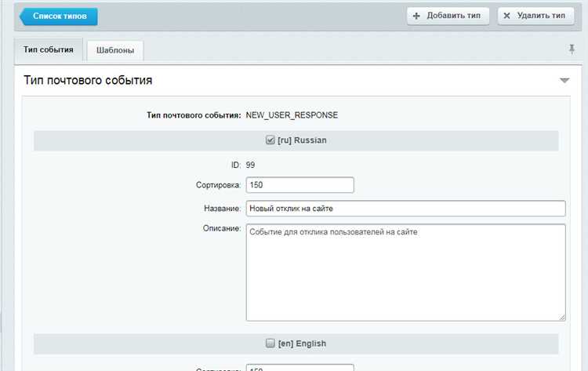This screenshot has height=371, width=588.
Task: Uncheck the [ru] Russian checkbox
Action: tap(270, 140)
